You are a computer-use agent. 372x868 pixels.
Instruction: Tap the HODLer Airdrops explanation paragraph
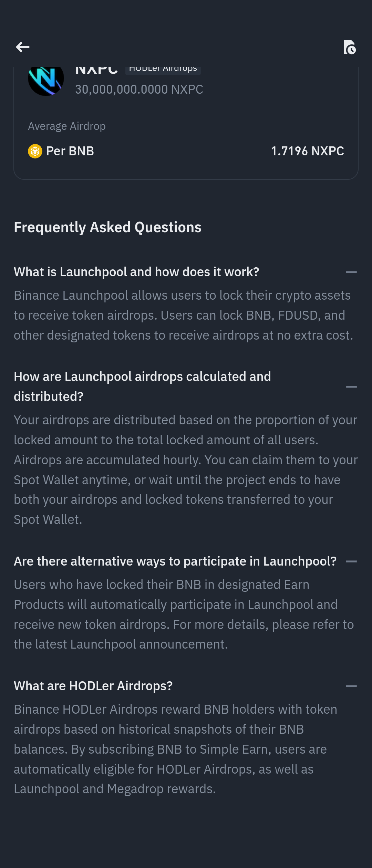coord(176,749)
